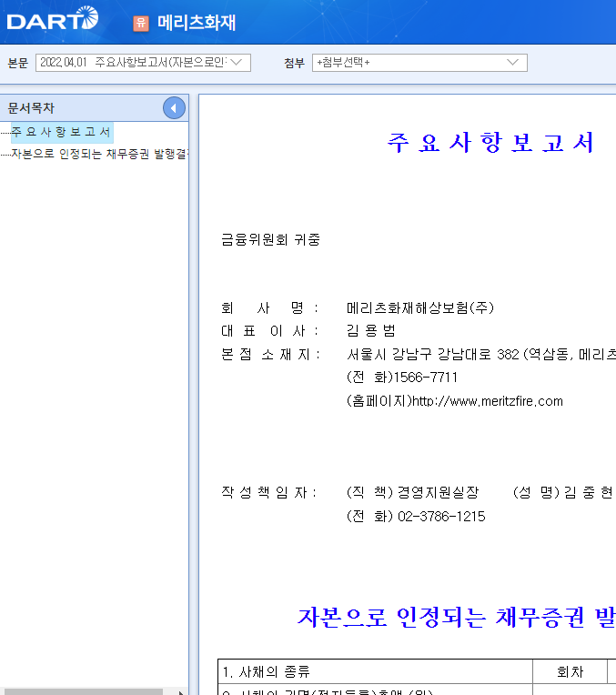616x695 pixels.
Task: Click the DART logo
Action: [53, 18]
